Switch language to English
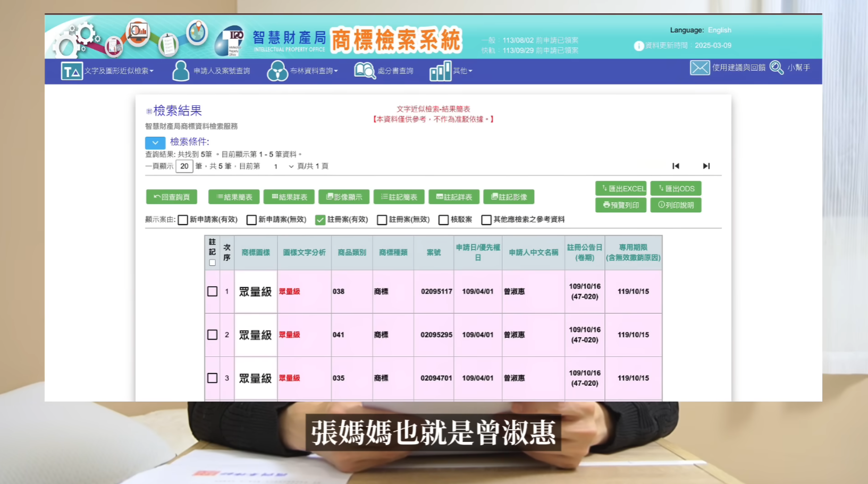 coord(719,30)
